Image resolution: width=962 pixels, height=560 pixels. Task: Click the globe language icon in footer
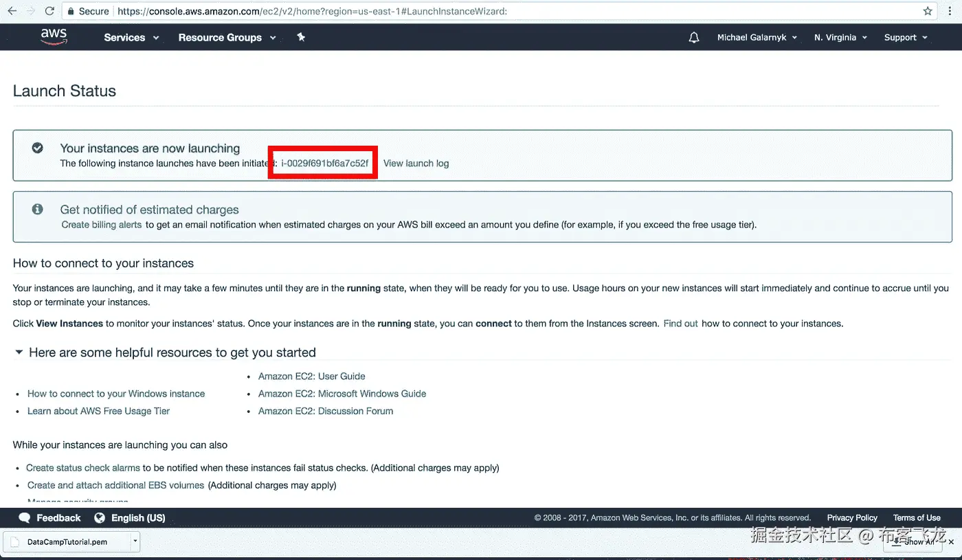point(100,518)
